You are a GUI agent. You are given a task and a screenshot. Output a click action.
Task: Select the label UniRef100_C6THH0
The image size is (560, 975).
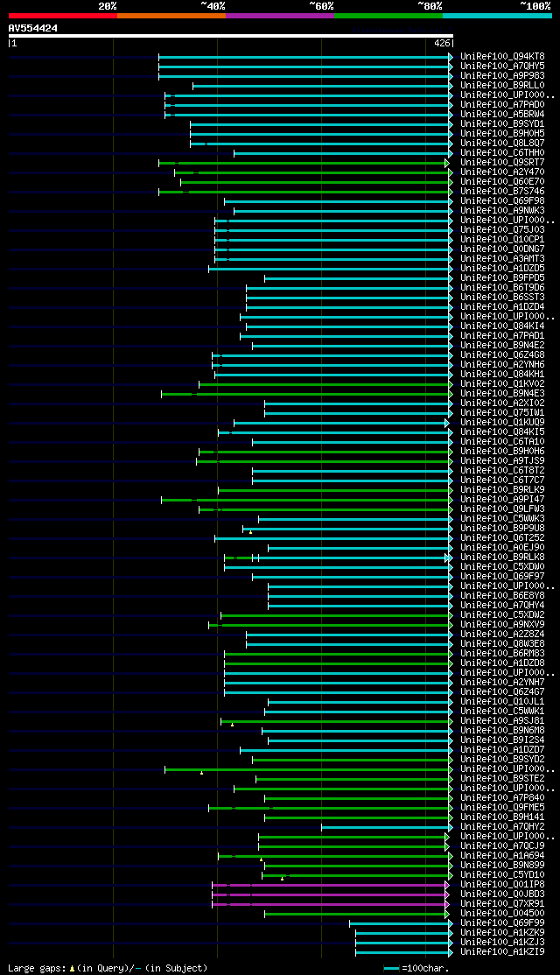click(502, 153)
